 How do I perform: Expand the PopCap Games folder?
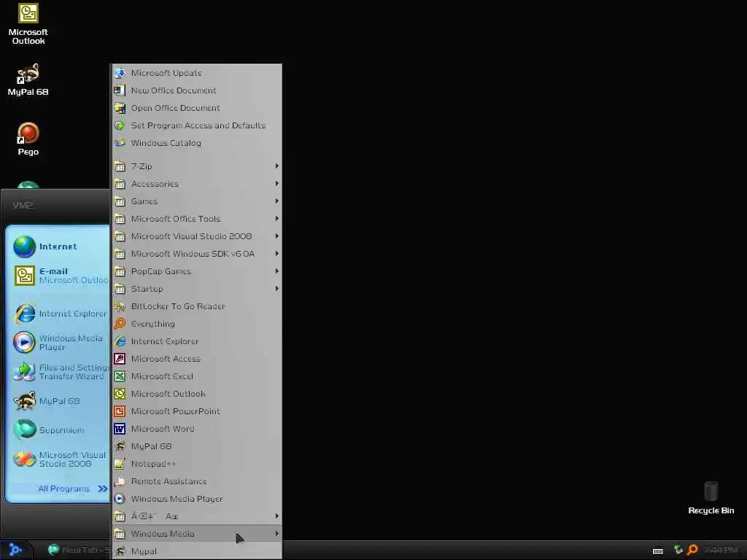(197, 271)
